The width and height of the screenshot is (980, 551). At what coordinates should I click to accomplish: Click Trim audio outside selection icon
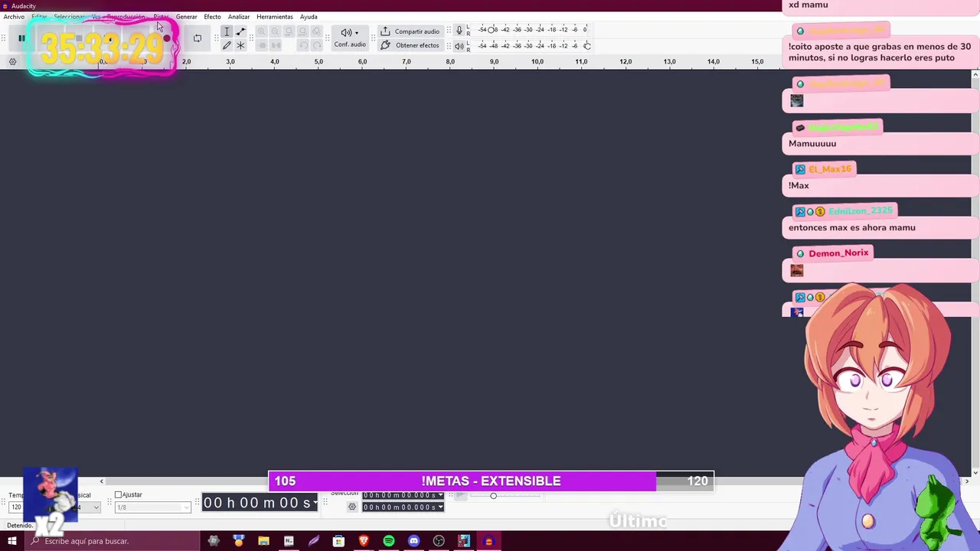(x=261, y=45)
